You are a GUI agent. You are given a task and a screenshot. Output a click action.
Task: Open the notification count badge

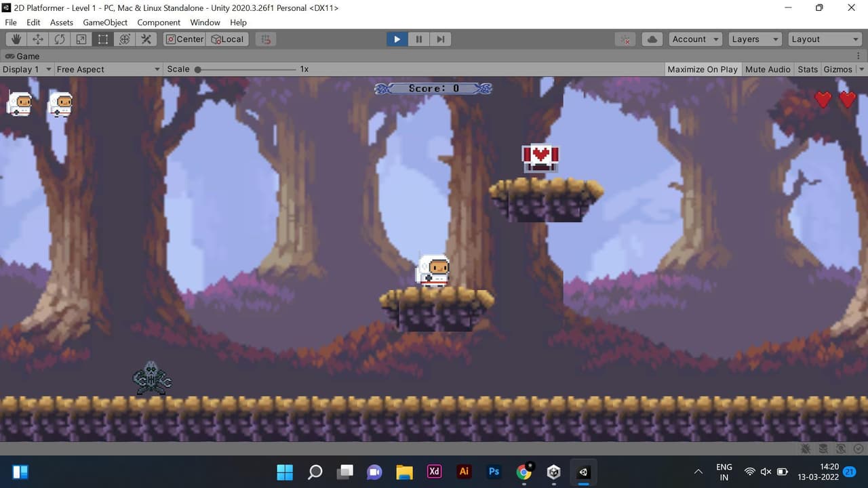(850, 472)
